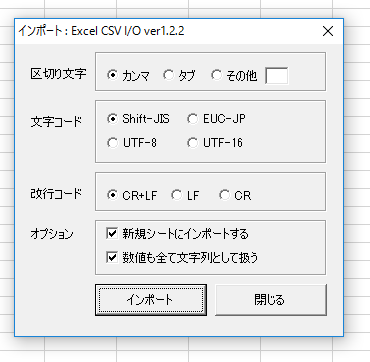The width and height of the screenshot is (370, 362).
Task: Click the 閉じる button
Action: pos(271,300)
